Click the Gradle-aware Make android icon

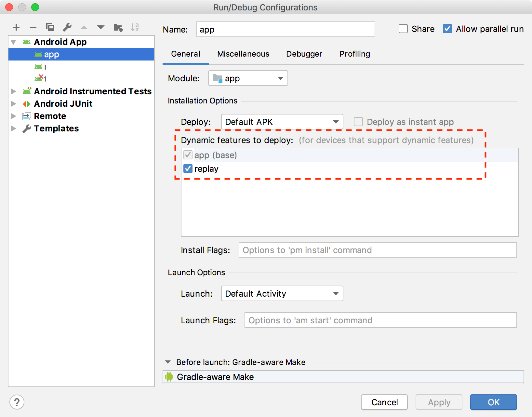169,377
